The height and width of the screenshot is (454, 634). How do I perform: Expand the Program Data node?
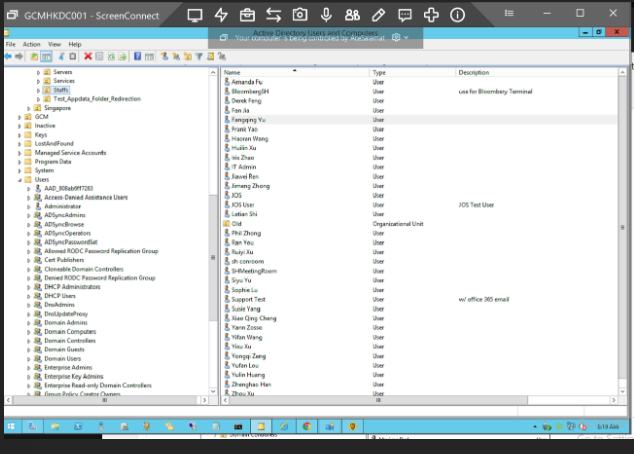pyautogui.click(x=19, y=162)
